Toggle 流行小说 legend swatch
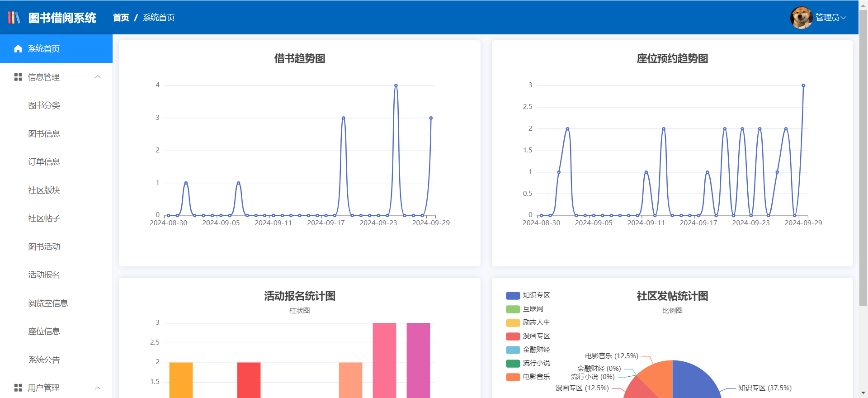This screenshot has height=398, width=868. (513, 364)
